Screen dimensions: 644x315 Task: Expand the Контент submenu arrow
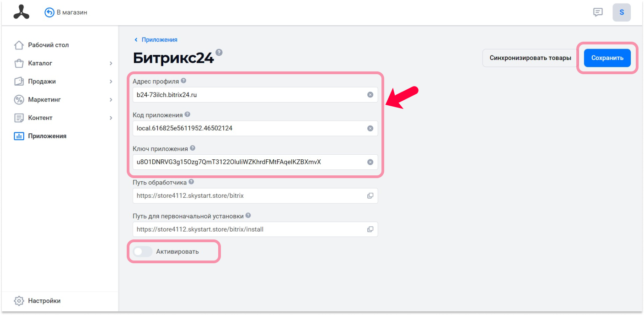(111, 118)
